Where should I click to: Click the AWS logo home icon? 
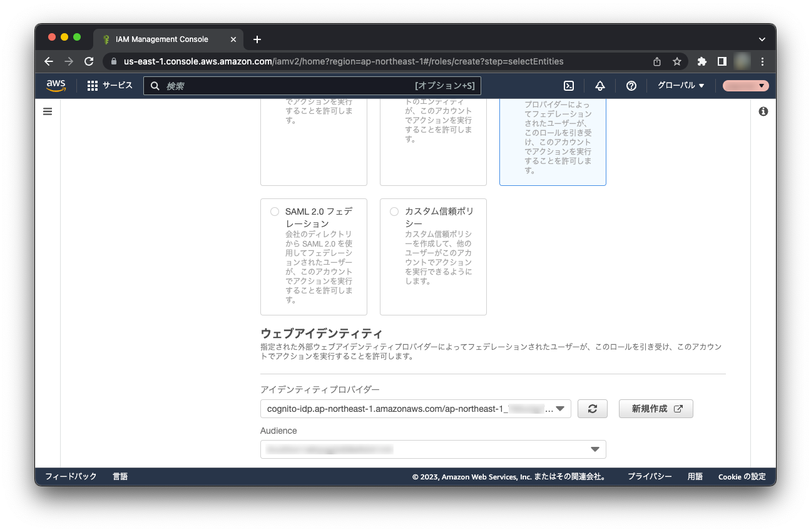click(x=56, y=86)
